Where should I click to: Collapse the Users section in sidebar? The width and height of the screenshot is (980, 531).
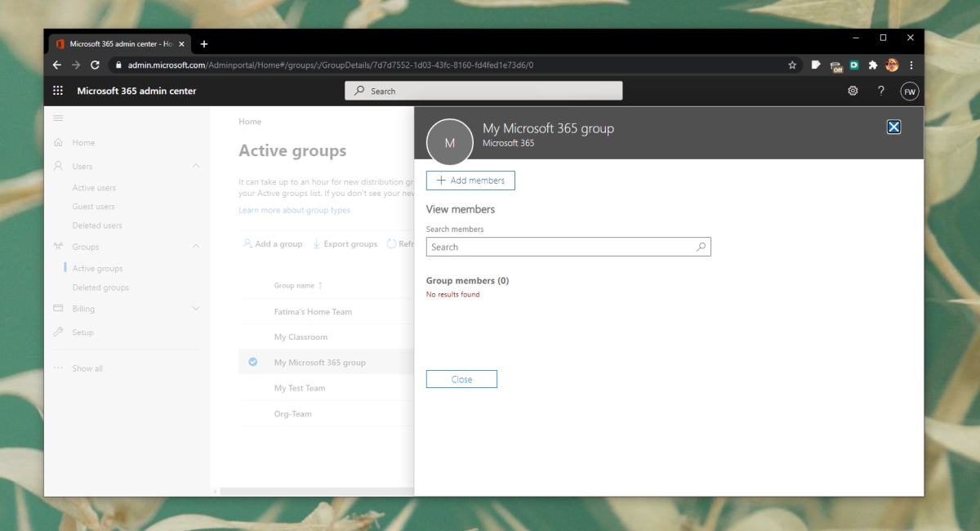(196, 166)
